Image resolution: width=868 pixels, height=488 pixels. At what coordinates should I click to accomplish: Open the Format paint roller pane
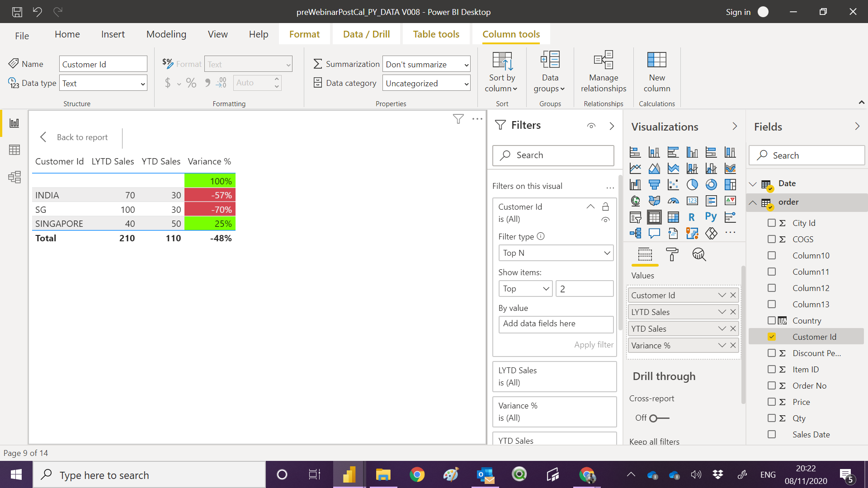672,254
